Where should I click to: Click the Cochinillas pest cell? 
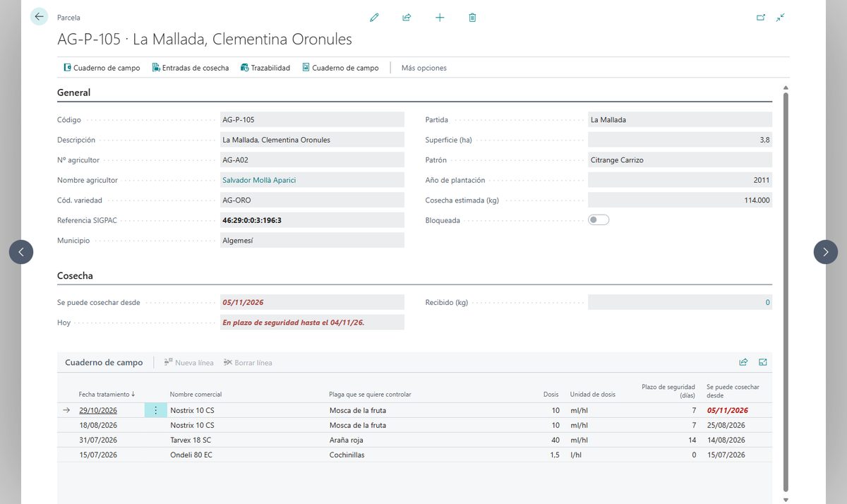[x=347, y=455]
